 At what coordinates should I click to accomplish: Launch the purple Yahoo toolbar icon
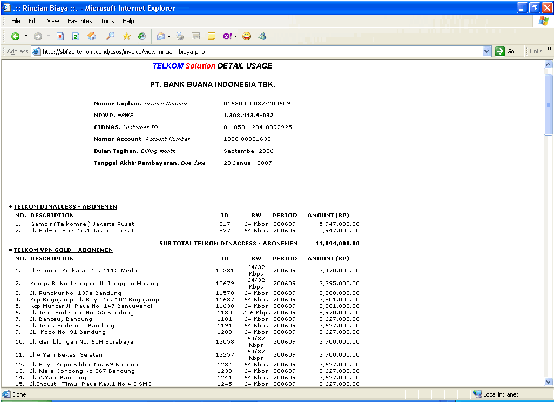(227, 36)
